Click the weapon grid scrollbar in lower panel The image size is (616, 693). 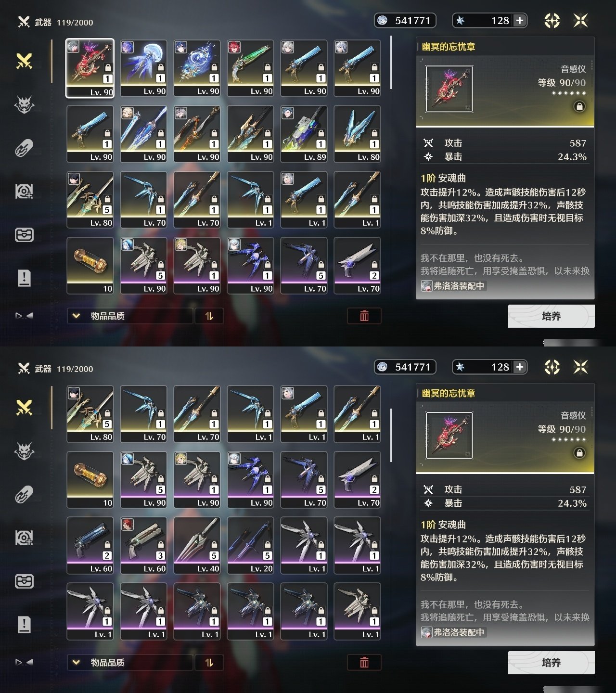click(x=391, y=436)
